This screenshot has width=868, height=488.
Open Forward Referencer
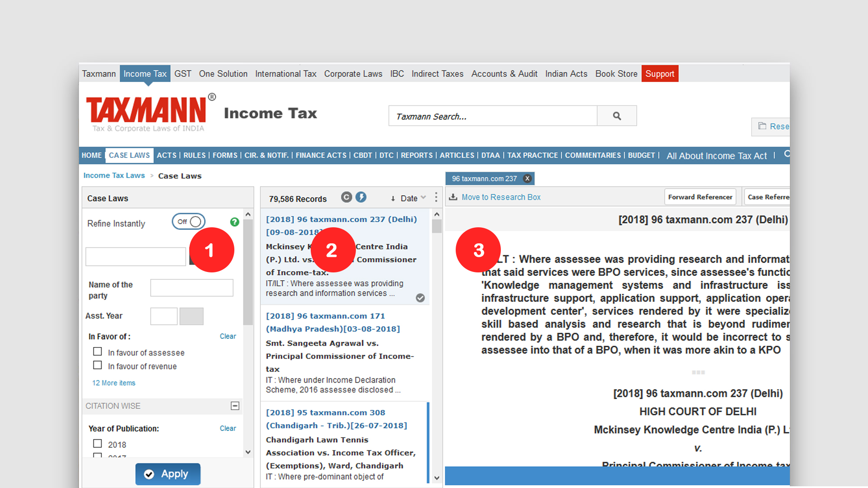click(x=700, y=197)
